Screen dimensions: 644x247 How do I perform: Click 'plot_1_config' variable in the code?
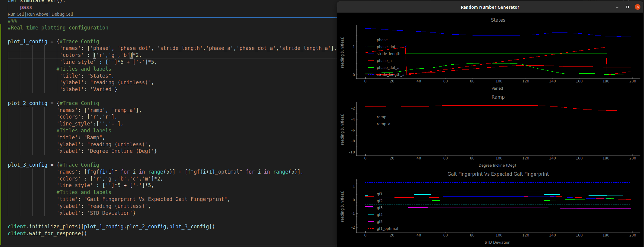click(27, 42)
